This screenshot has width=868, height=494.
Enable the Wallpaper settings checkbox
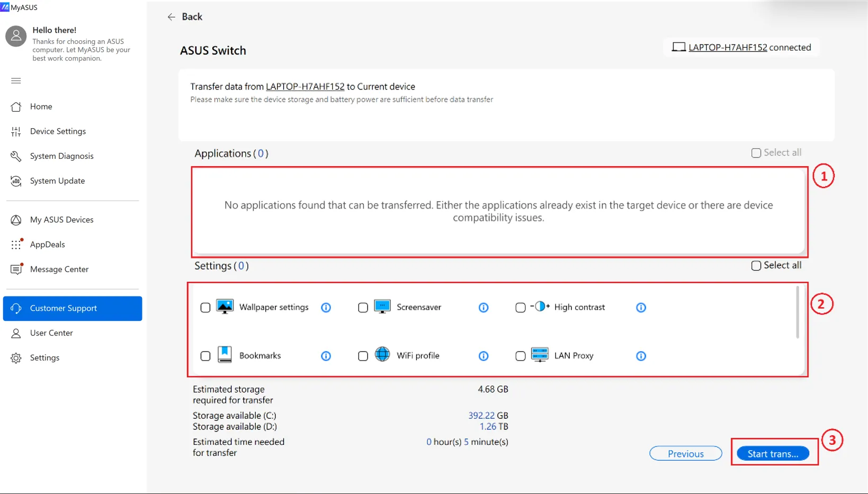point(205,307)
